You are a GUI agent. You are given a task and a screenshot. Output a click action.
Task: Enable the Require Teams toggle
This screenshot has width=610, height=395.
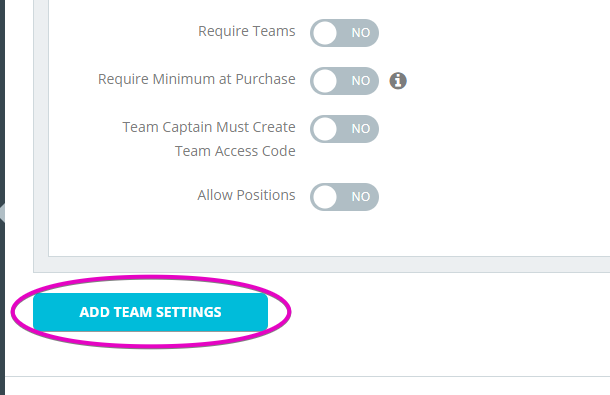[x=344, y=33]
